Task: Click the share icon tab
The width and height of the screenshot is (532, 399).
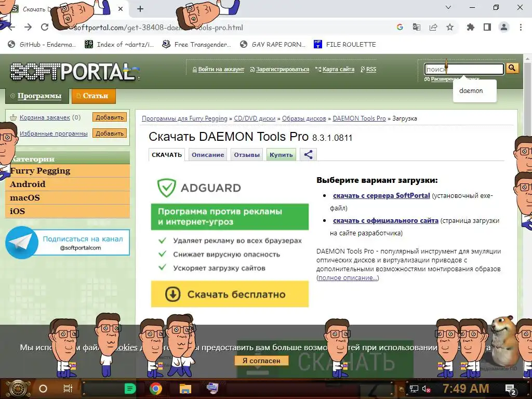Action: pyautogui.click(x=308, y=155)
